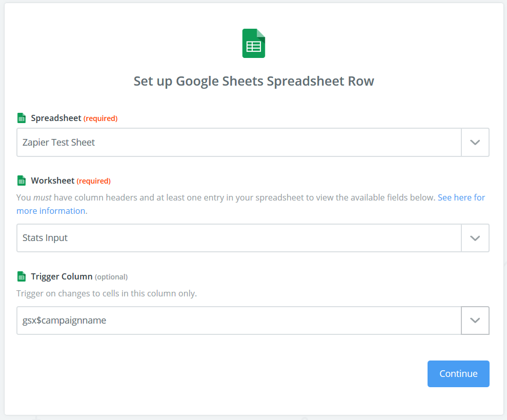Click the large Google Sheets logo
This screenshot has height=420, width=507.
(254, 44)
